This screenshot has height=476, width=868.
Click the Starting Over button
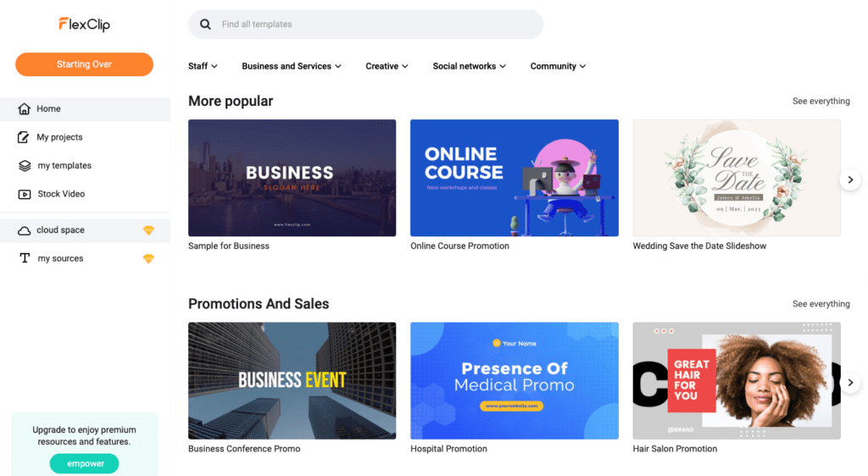tap(84, 64)
